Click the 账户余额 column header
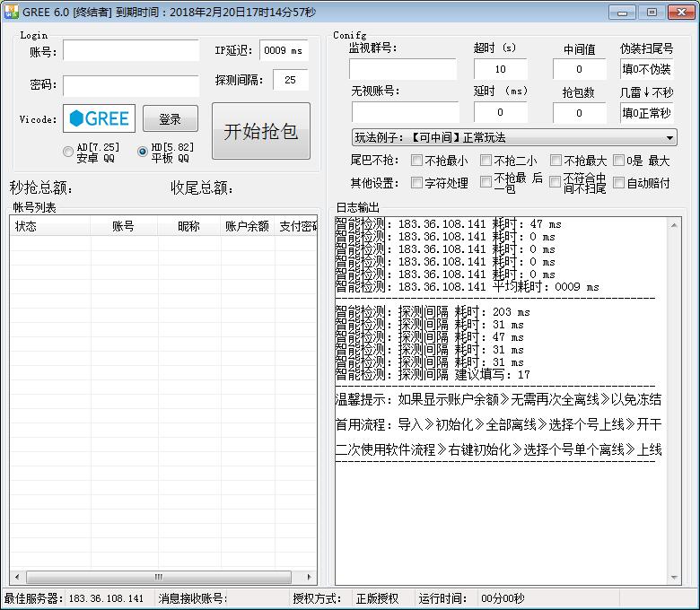This screenshot has height=610, width=700. coord(247,226)
